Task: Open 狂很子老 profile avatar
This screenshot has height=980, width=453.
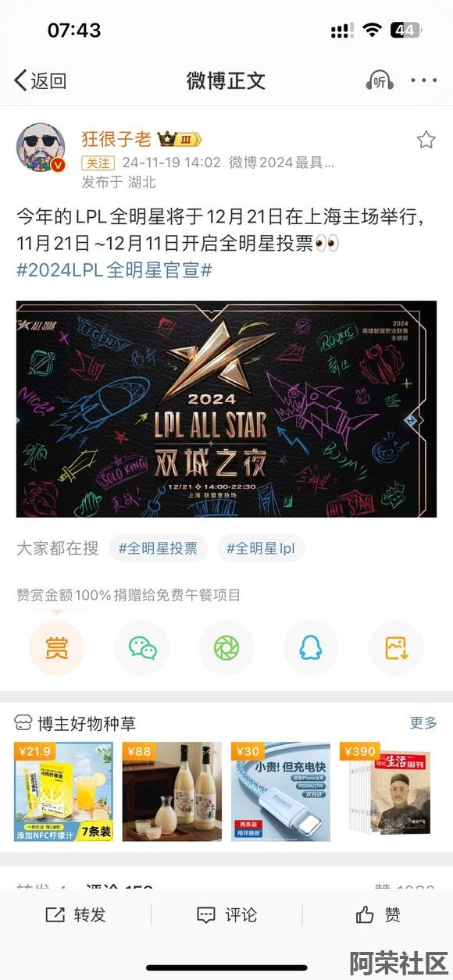Action: 41,146
